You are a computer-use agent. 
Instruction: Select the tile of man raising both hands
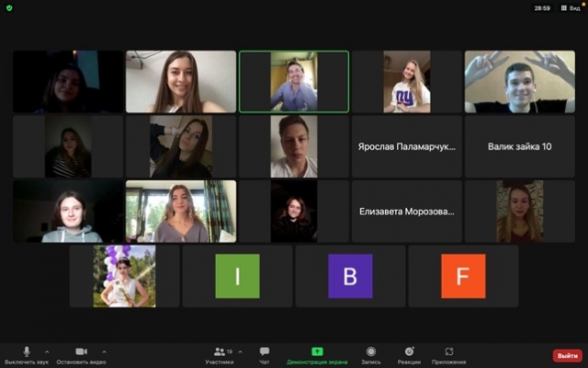(x=520, y=82)
